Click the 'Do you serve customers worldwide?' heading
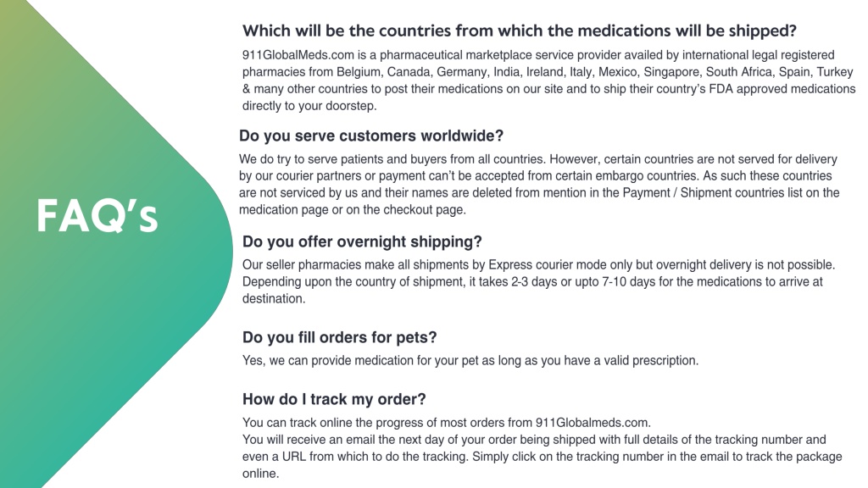 pos(371,136)
